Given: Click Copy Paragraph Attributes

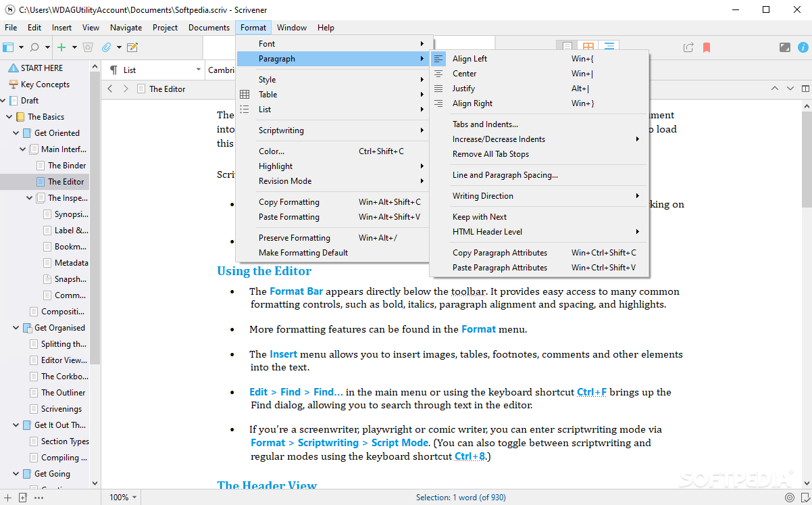Looking at the screenshot, I should 539,253.
